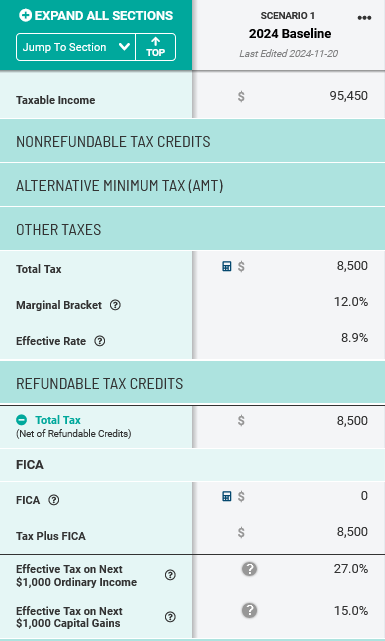Click help icon beside Next $1,000 Ordinary Income label

point(170,575)
